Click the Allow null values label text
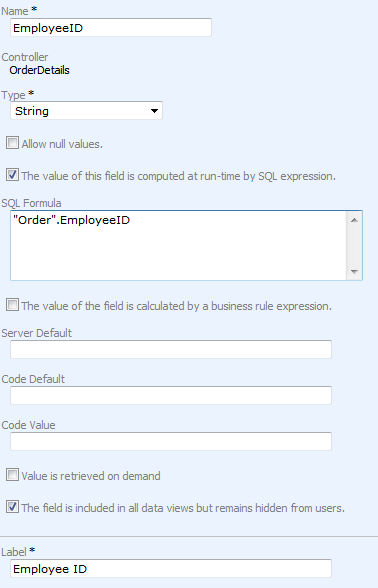The image size is (378, 588). [62, 144]
